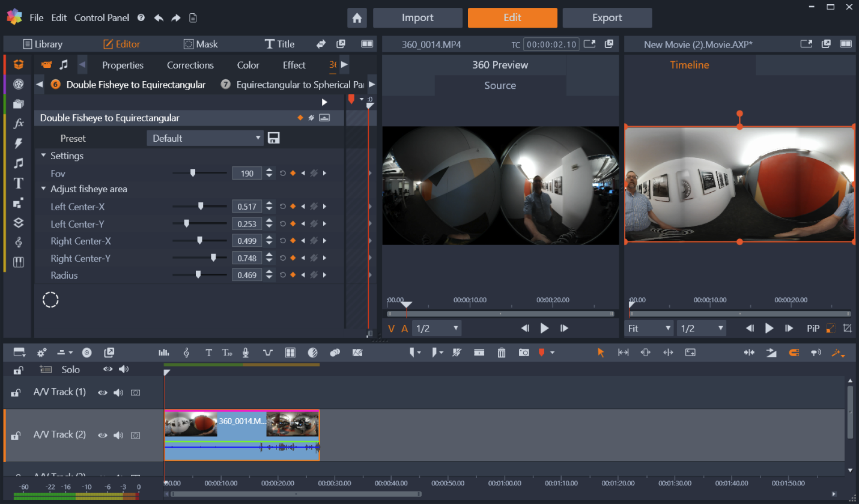Image resolution: width=859 pixels, height=504 pixels.
Task: Open the Multi-Camera editor grid icon
Action: coord(290,353)
